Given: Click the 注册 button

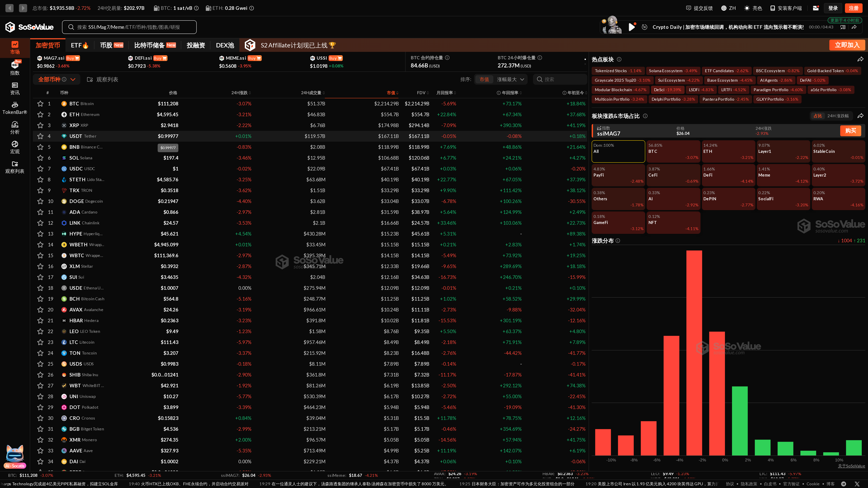Looking at the screenshot, I should (854, 8).
